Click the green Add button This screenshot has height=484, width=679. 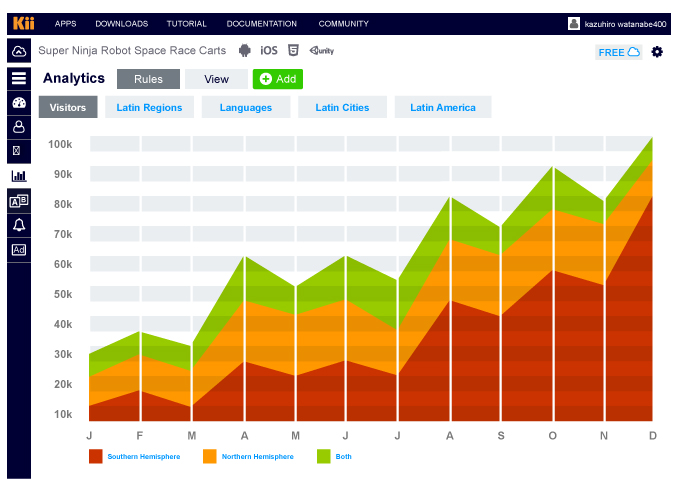277,79
